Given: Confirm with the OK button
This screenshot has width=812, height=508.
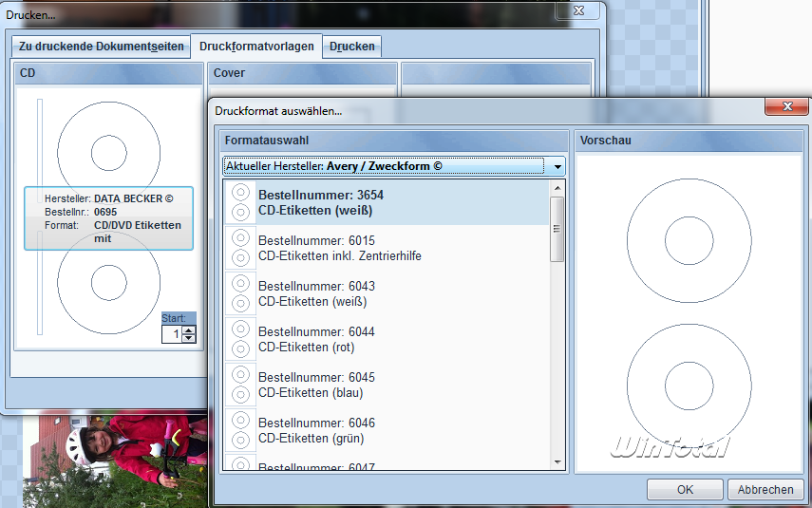Looking at the screenshot, I should coord(685,489).
